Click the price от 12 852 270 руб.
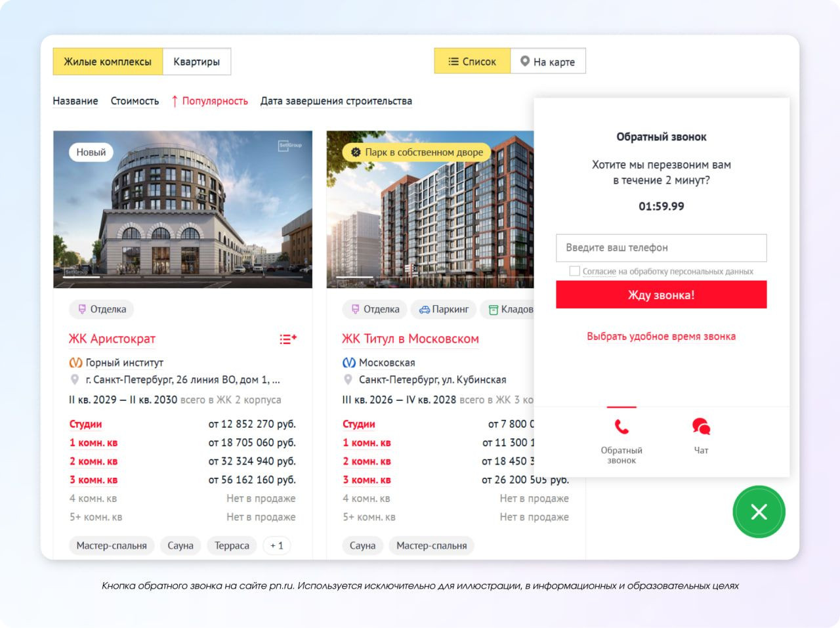The height and width of the screenshot is (628, 840). 252,424
